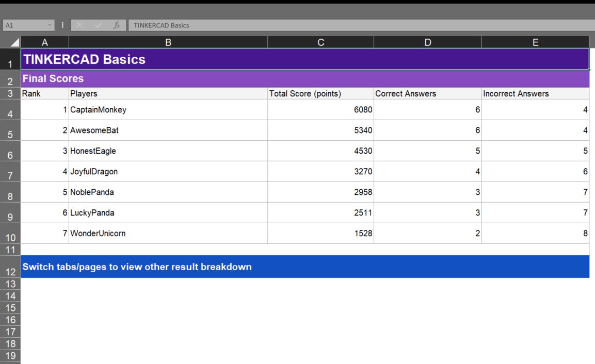The height and width of the screenshot is (364, 595).
Task: Open Insert Function fx icon
Action: pyautogui.click(x=117, y=25)
